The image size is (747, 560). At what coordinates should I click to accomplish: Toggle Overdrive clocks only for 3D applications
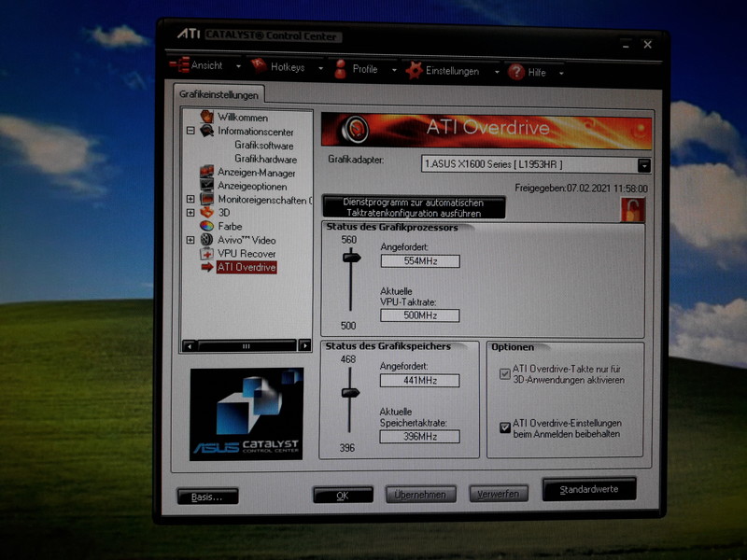(x=504, y=374)
